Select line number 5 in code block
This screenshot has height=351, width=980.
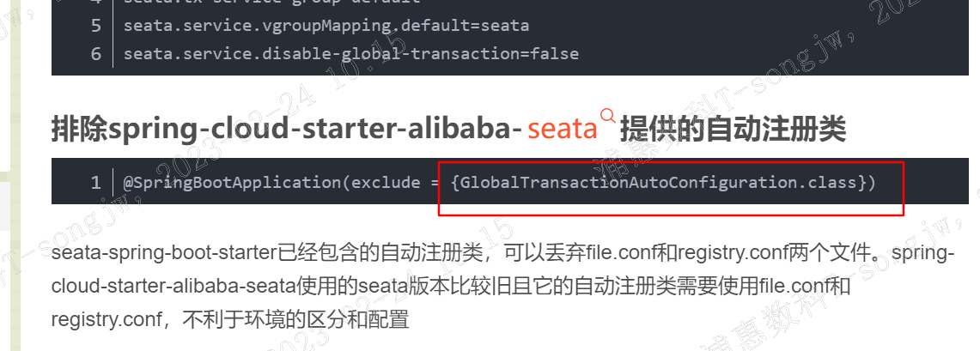(x=95, y=26)
